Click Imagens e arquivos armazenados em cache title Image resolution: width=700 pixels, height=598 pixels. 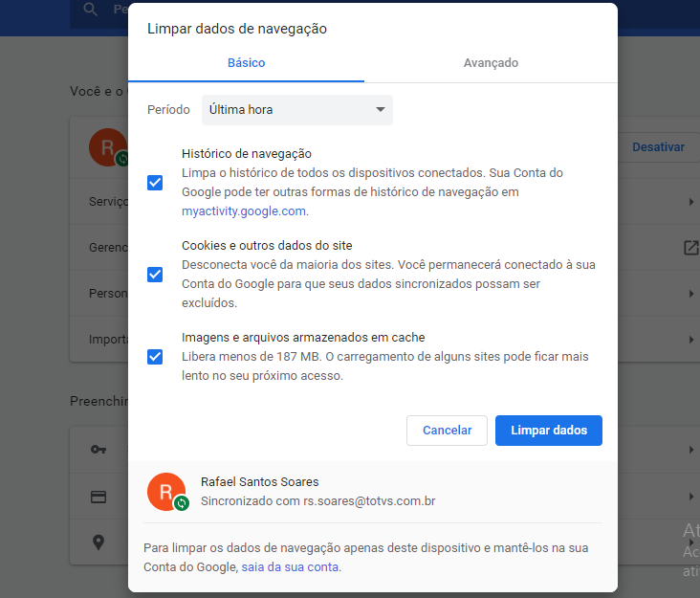(x=303, y=338)
